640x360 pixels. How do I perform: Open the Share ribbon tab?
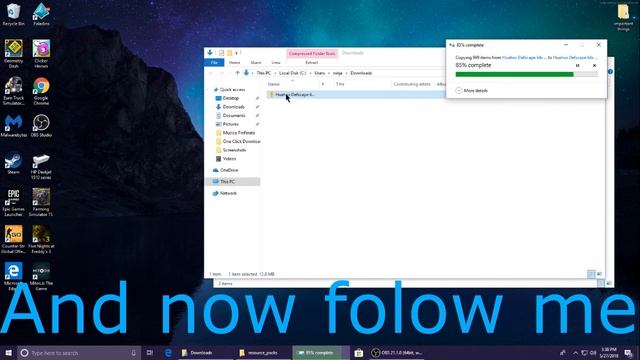coord(256,62)
